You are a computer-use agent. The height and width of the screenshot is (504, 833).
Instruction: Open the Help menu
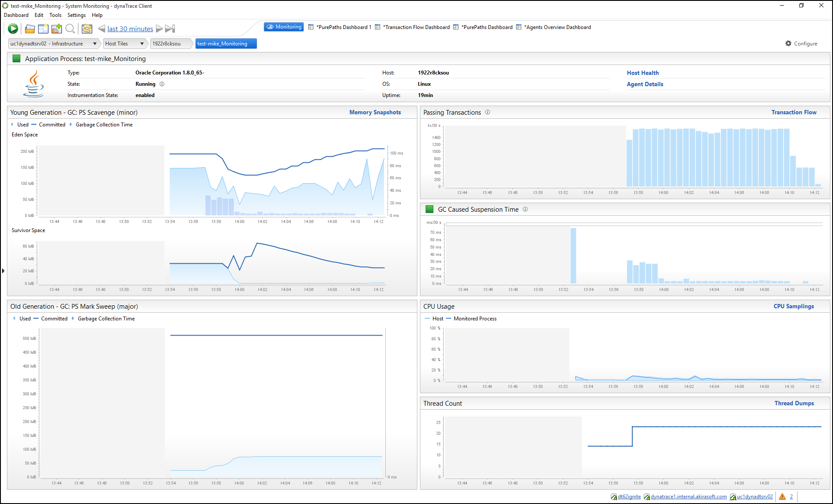click(x=97, y=15)
